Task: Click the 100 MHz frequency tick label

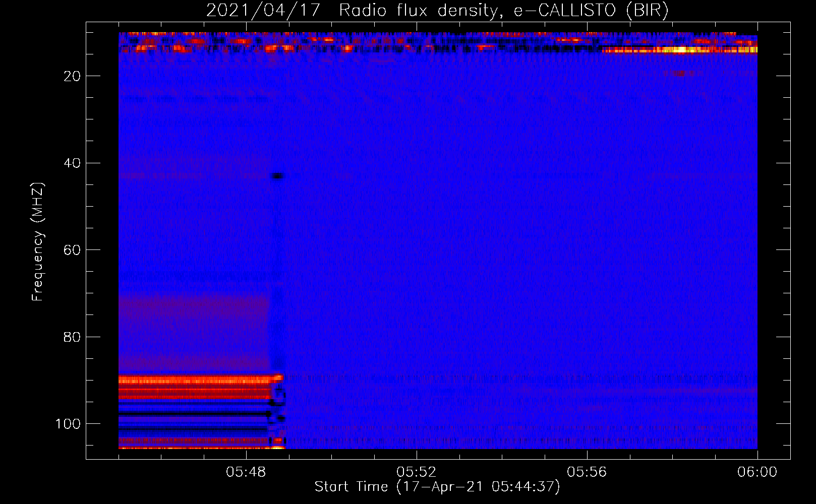Action: (68, 424)
